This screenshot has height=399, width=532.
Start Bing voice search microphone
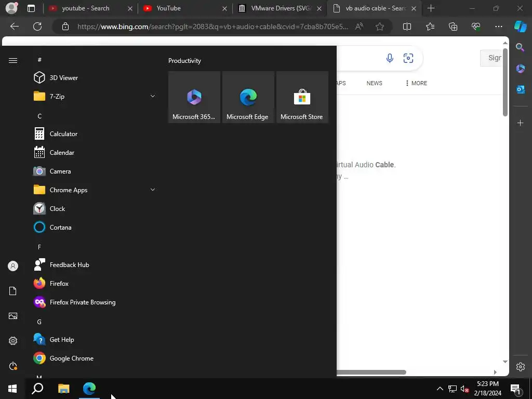click(390, 58)
